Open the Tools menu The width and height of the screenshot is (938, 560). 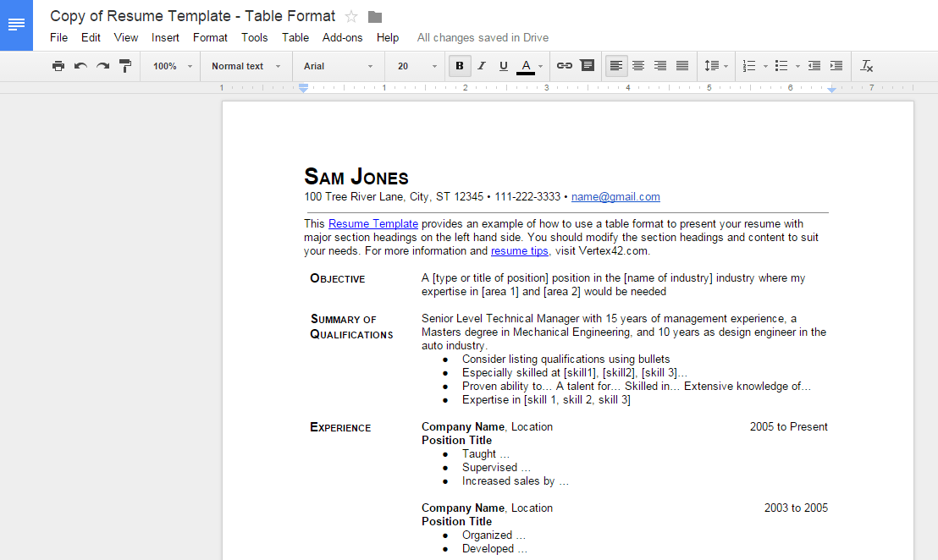coord(254,38)
